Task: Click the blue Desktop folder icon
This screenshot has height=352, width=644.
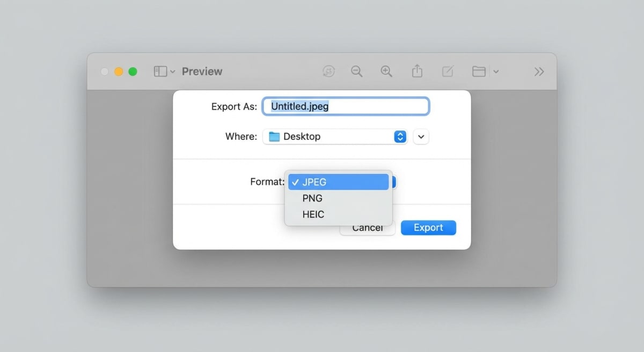Action: tap(275, 137)
